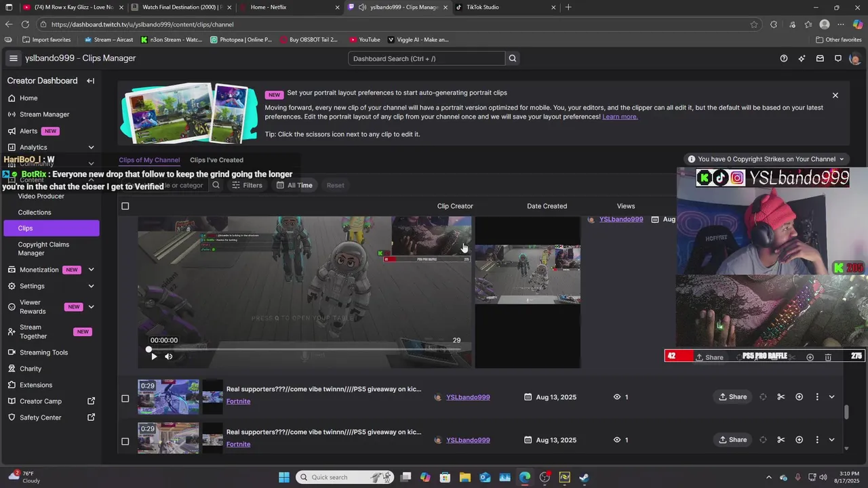Click the scissors edit icon on first 0:29 clip
The height and width of the screenshot is (488, 868).
coord(781,397)
